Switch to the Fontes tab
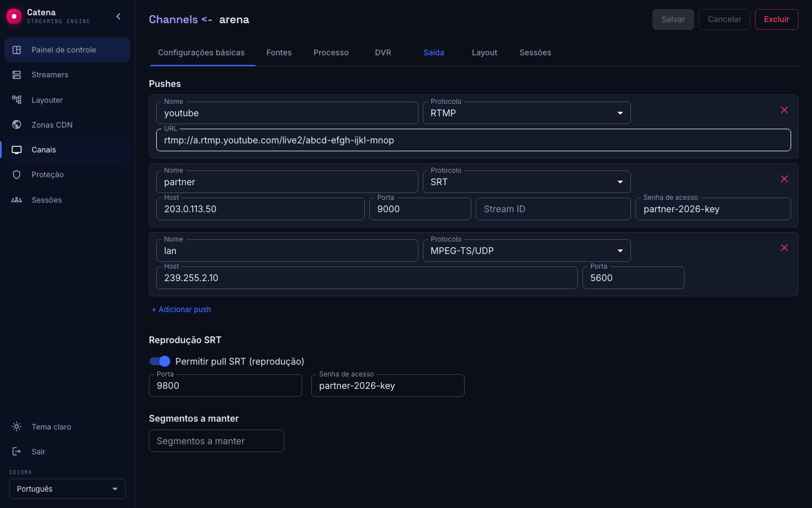The width and height of the screenshot is (812, 508). 279,52
